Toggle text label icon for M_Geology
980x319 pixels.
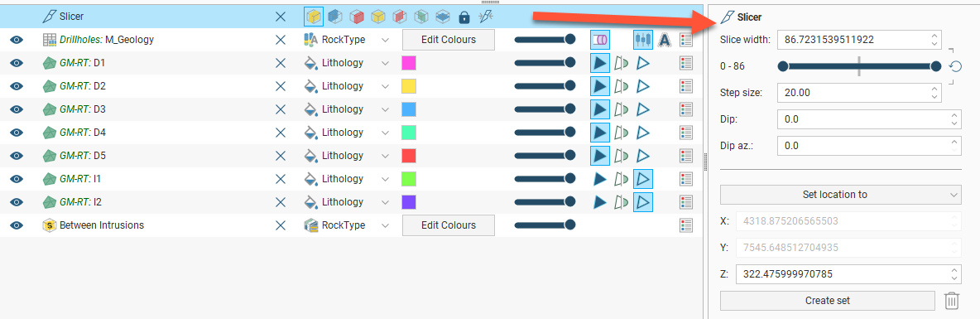(665, 40)
